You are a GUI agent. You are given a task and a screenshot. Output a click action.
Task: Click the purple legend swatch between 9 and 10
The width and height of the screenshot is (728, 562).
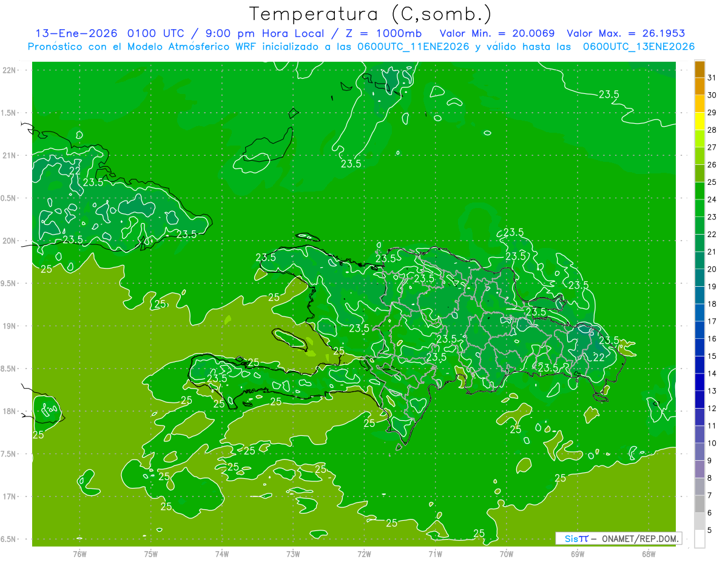coord(699,451)
